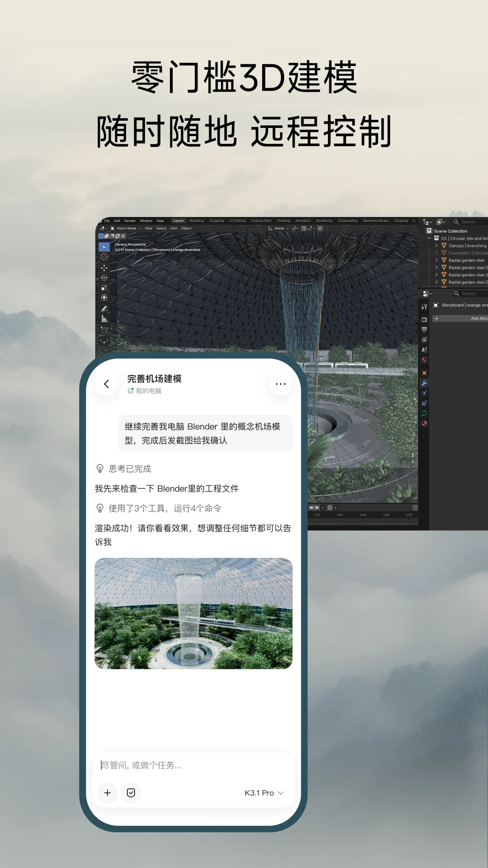Switch to the Shading workspace tab
The width and height of the screenshot is (488, 868).
[283, 221]
